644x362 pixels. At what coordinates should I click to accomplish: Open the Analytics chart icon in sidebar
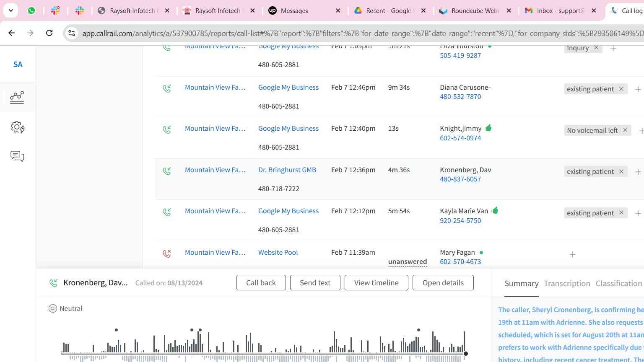pyautogui.click(x=17, y=97)
